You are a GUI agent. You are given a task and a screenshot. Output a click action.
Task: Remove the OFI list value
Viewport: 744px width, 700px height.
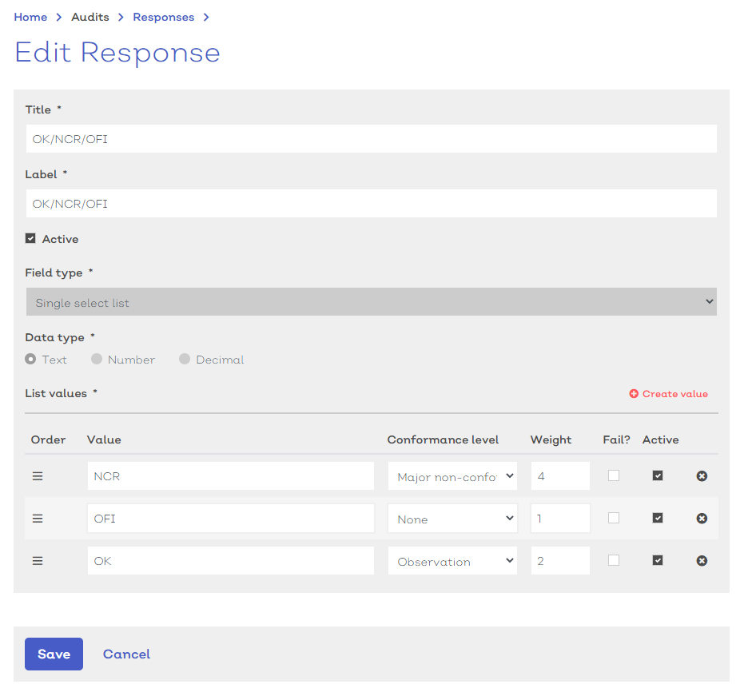pyautogui.click(x=702, y=519)
